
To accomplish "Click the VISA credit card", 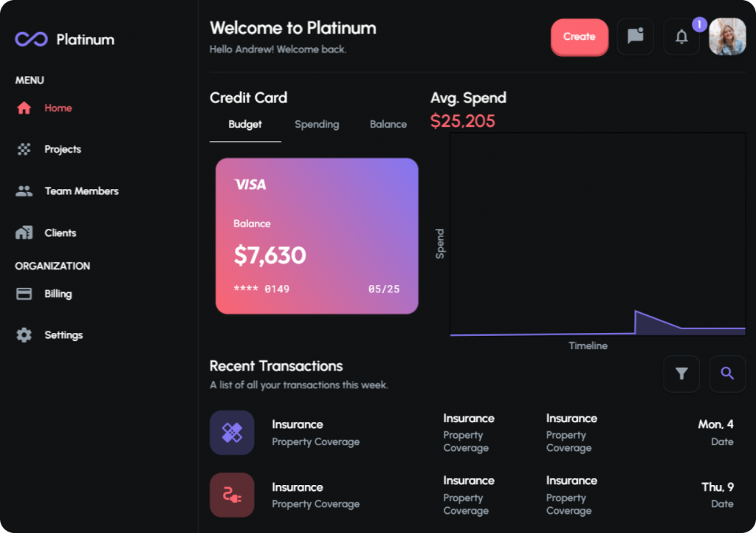I will tap(317, 235).
